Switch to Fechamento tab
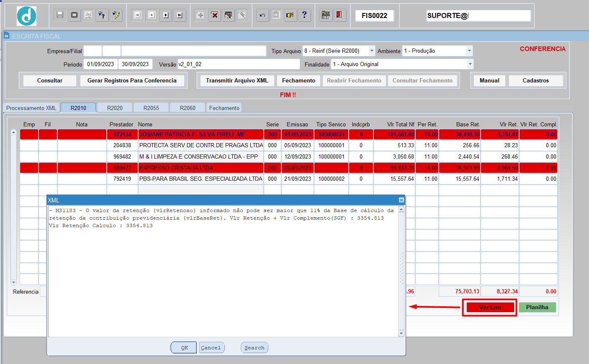Image resolution: width=589 pixels, height=364 pixels. click(224, 108)
